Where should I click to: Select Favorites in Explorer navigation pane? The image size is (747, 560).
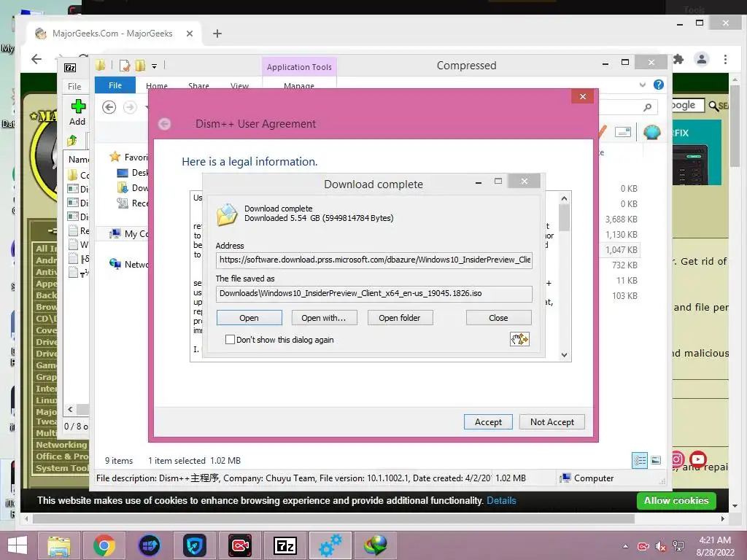(128, 157)
